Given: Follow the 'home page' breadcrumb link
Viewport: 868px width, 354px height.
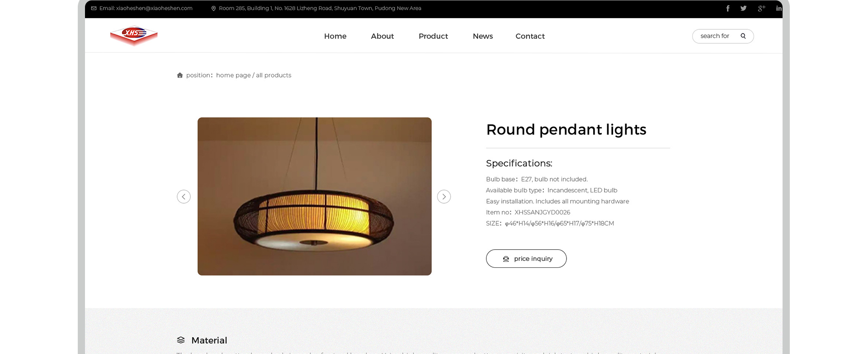Looking at the screenshot, I should pos(233,75).
